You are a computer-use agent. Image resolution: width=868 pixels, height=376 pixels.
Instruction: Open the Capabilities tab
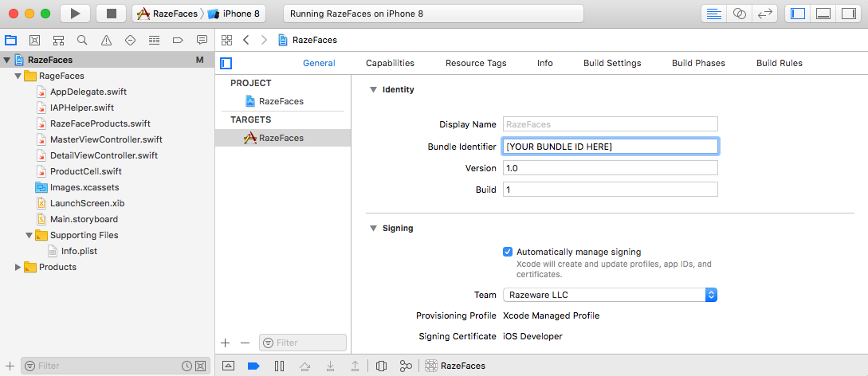pyautogui.click(x=390, y=63)
